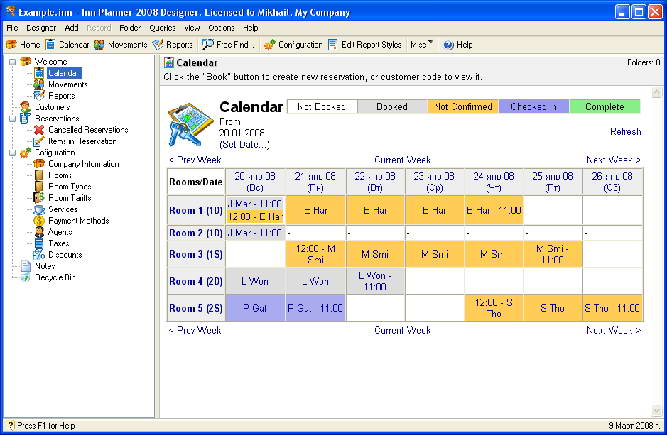Click Current Week link below table
The height and width of the screenshot is (435, 667).
pyautogui.click(x=402, y=330)
